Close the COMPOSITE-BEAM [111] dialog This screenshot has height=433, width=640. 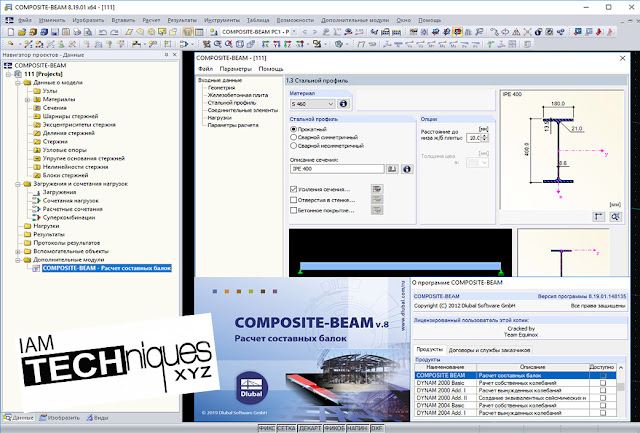pos(622,58)
